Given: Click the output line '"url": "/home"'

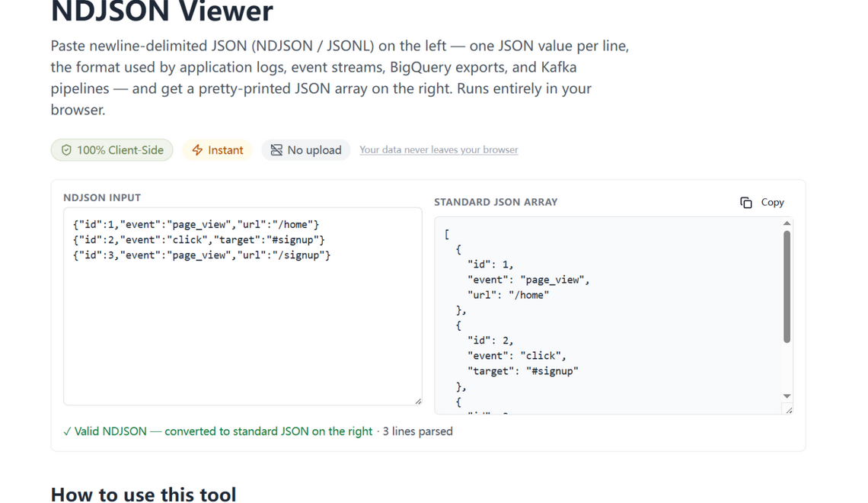Looking at the screenshot, I should (x=508, y=295).
